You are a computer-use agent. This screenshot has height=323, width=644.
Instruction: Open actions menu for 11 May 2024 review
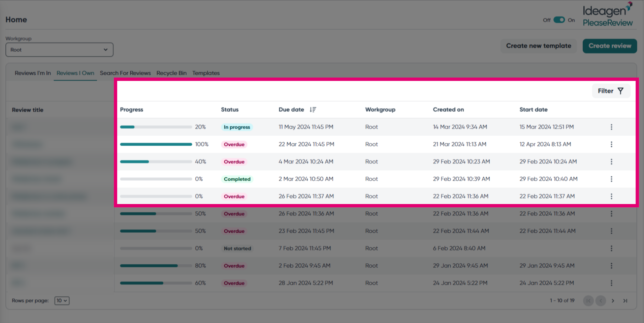[611, 127]
